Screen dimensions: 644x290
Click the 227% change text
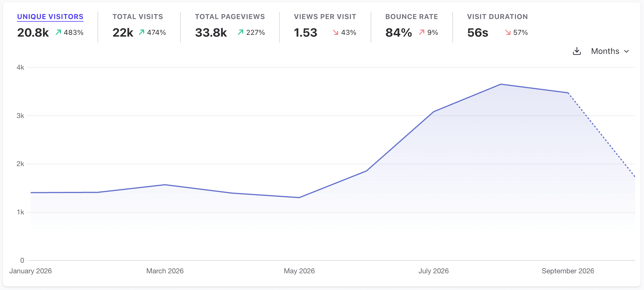255,33
